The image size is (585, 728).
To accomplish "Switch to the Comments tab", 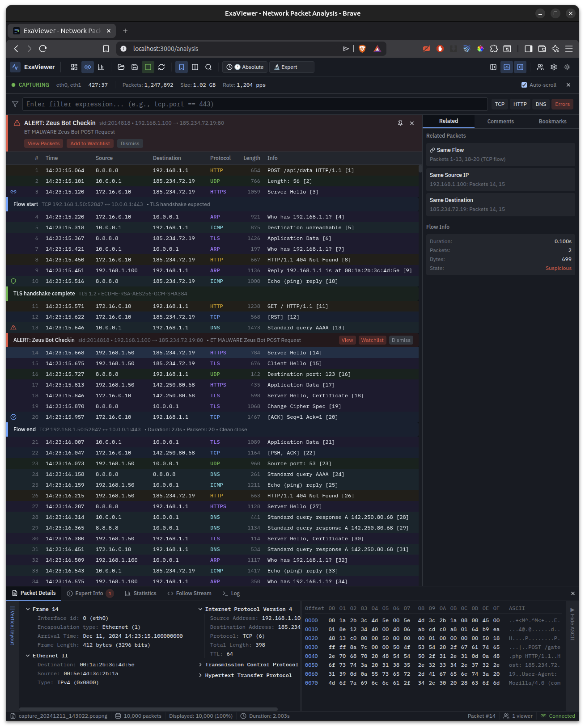I will tap(500, 122).
